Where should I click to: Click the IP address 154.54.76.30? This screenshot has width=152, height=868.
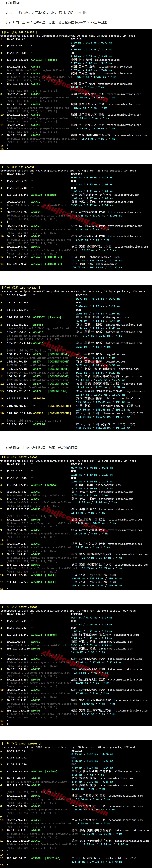click(17, 362)
